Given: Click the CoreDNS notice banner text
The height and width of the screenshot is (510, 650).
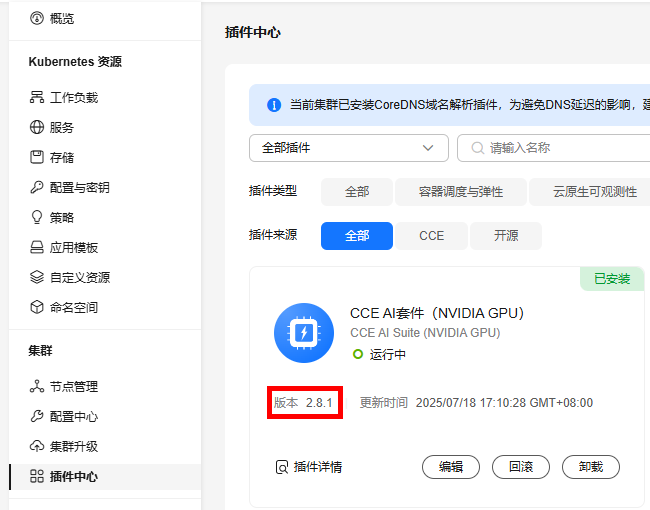Looking at the screenshot, I should point(469,105).
